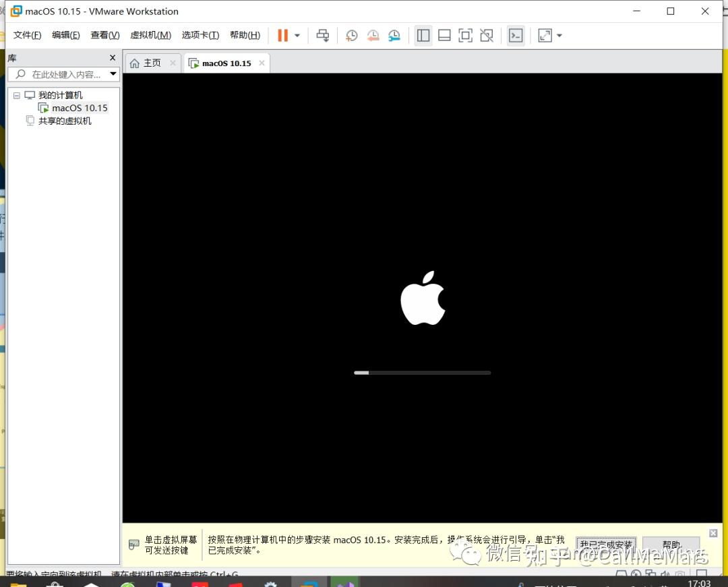Click the 我已完成安装 button
The width and height of the screenshot is (728, 587).
coord(606,545)
